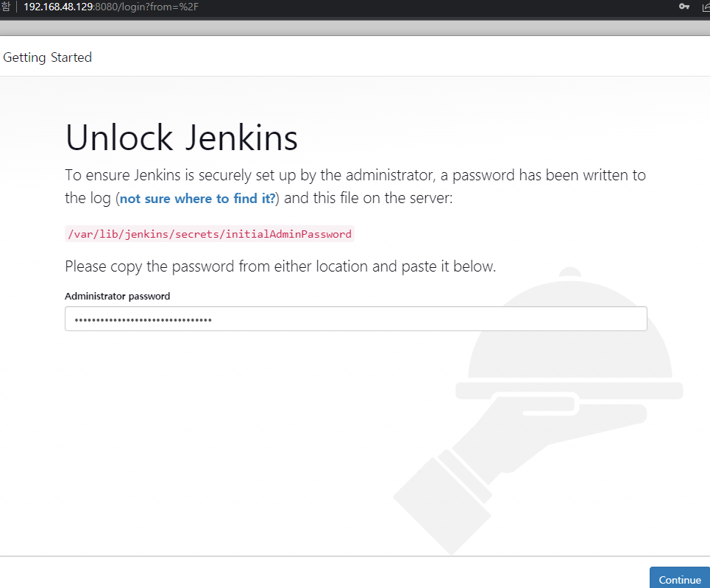Click the initialAdminPassword file path text
The width and height of the screenshot is (710, 588).
coord(210,234)
